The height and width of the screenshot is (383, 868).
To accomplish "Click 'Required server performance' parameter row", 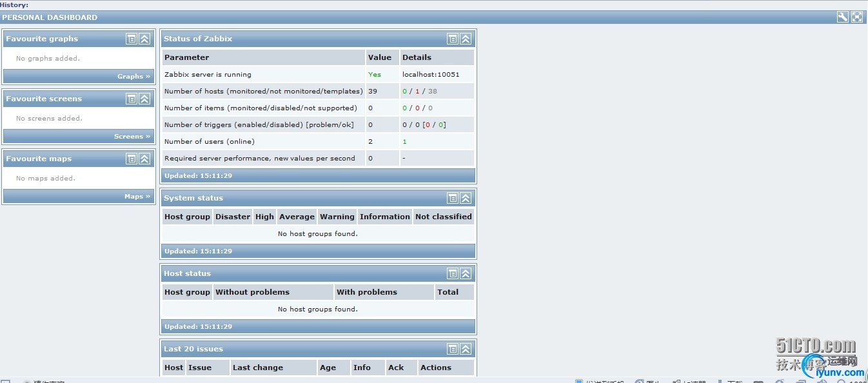I will [260, 158].
